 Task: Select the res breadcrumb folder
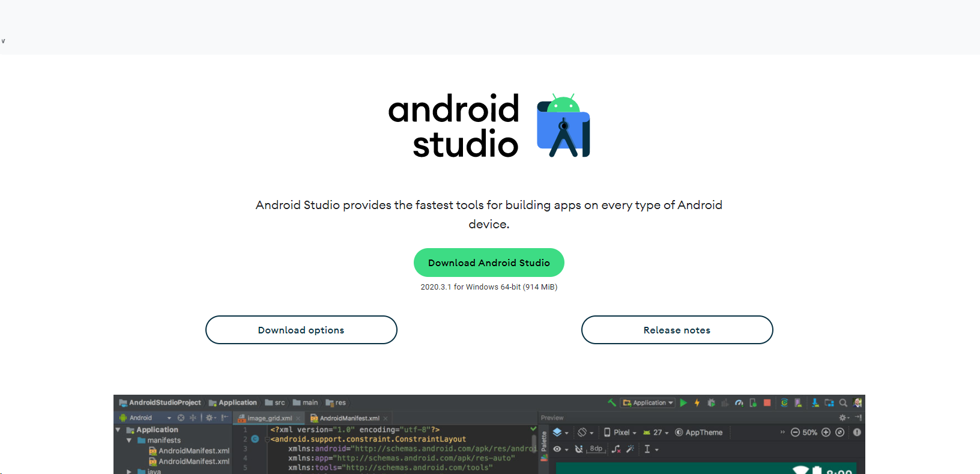336,403
